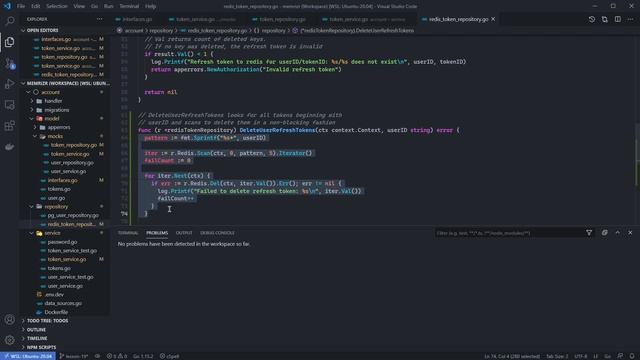Open the Extensions view
Screen dimensions: 640x360
point(9,125)
